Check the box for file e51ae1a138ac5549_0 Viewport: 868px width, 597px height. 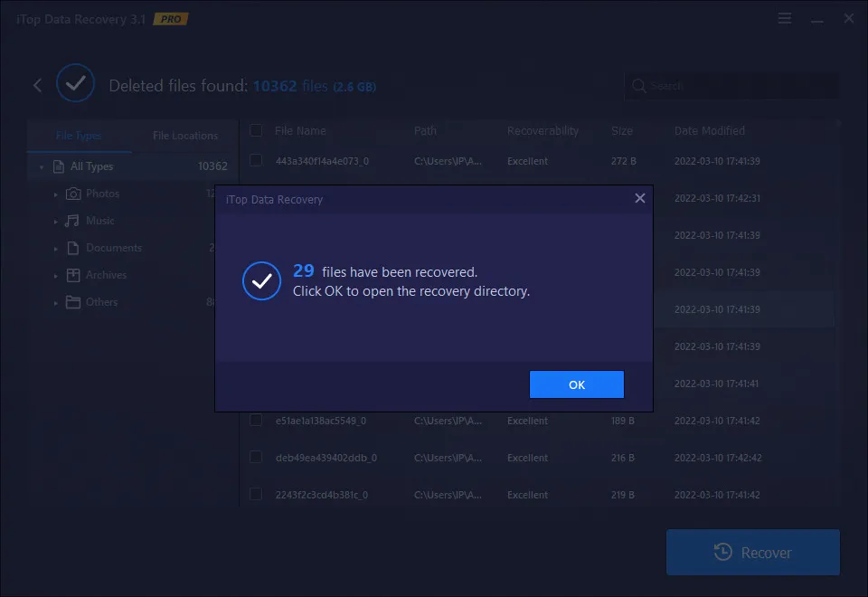click(256, 421)
